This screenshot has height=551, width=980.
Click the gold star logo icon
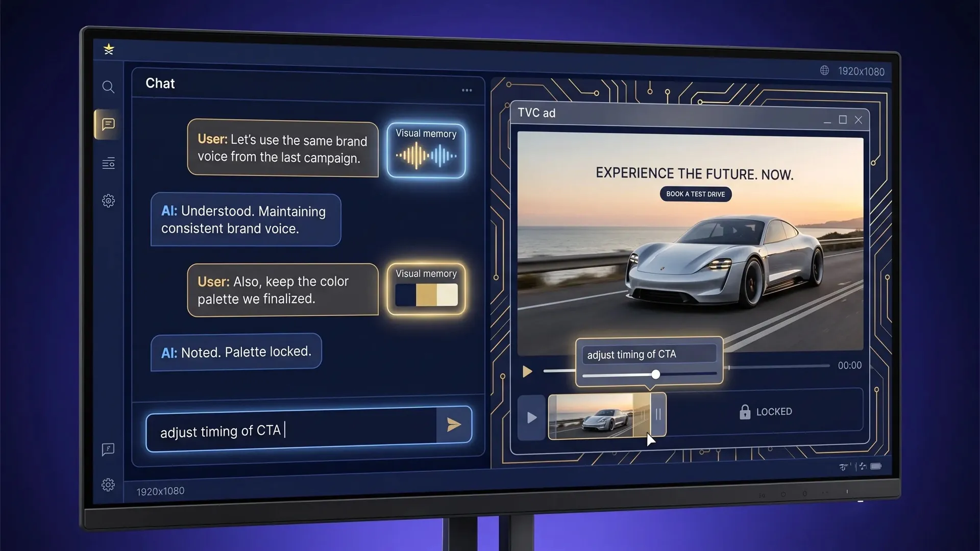(x=109, y=49)
